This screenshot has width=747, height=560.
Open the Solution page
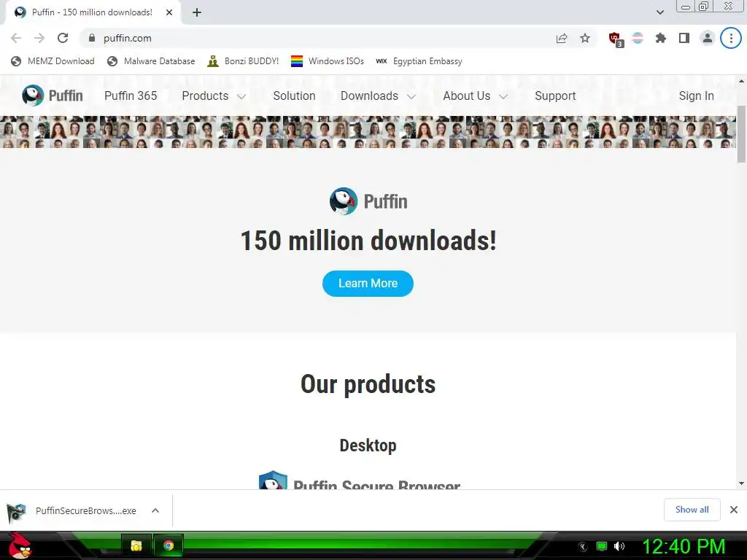click(x=294, y=96)
